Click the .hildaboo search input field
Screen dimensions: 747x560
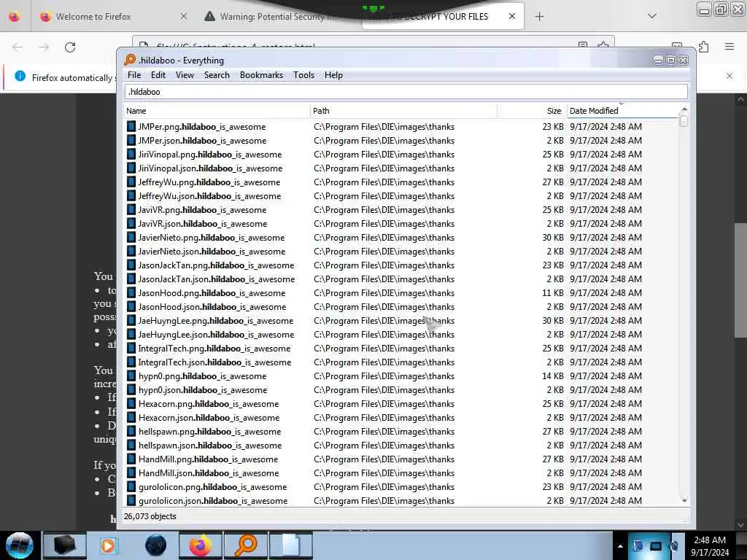tap(406, 92)
